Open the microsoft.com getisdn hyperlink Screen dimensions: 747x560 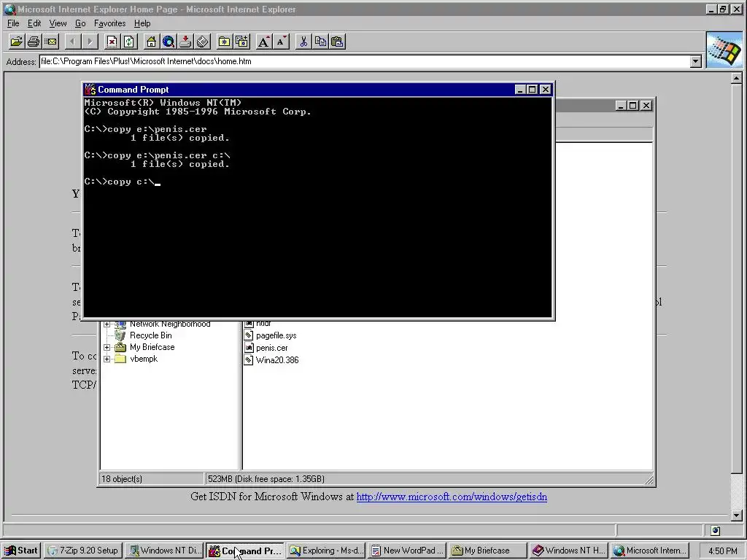pos(452,497)
